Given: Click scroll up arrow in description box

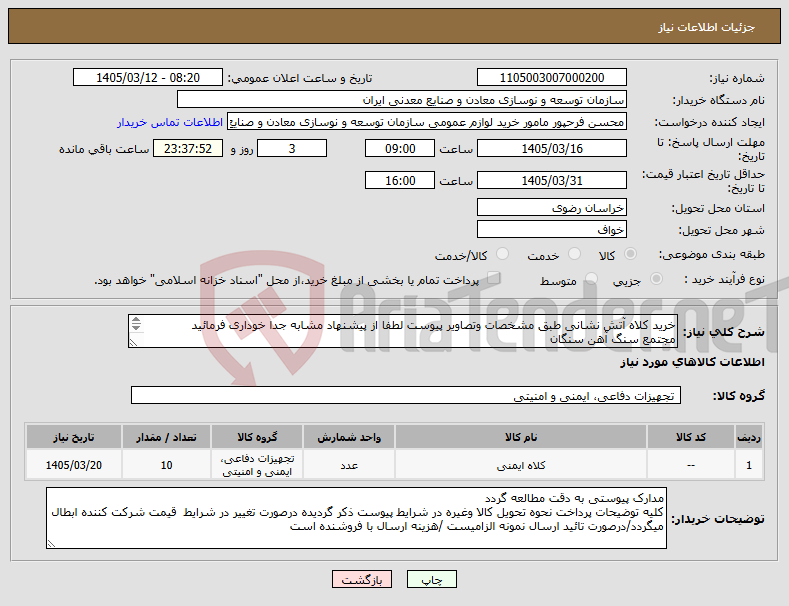Looking at the screenshot, I should tap(136, 320).
